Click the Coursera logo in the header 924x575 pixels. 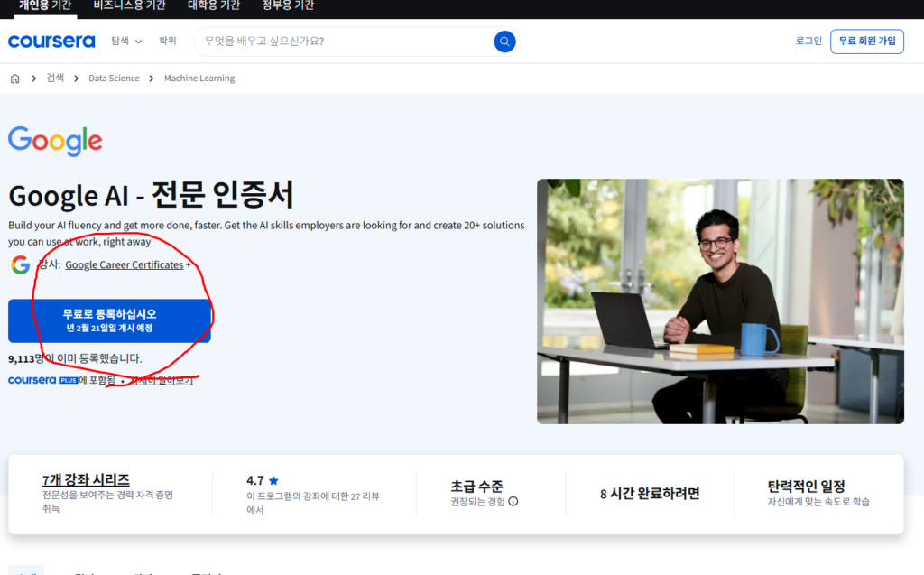click(x=51, y=42)
